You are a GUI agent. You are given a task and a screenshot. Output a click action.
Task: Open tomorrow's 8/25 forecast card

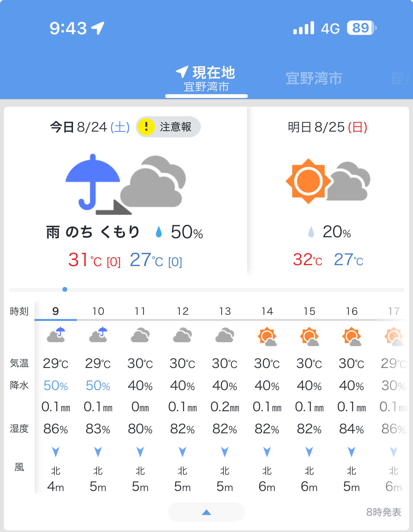coord(328,191)
